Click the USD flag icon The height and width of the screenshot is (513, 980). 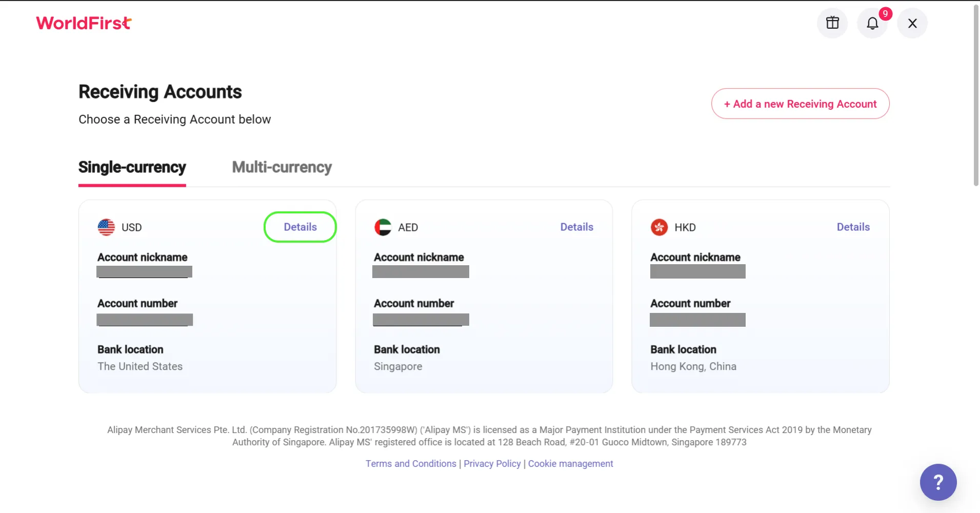pos(106,227)
